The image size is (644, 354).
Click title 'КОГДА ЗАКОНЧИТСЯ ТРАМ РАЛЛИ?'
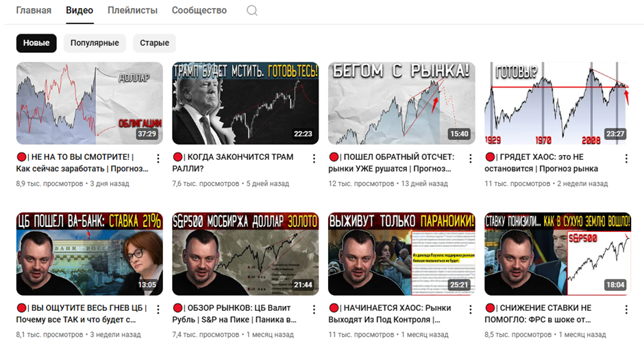(234, 163)
